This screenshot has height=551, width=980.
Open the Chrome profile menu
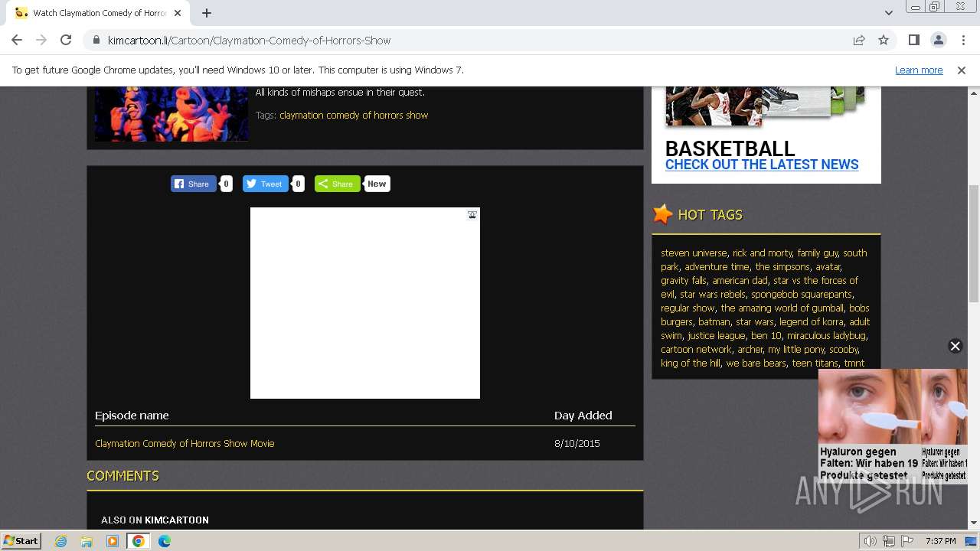(938, 41)
